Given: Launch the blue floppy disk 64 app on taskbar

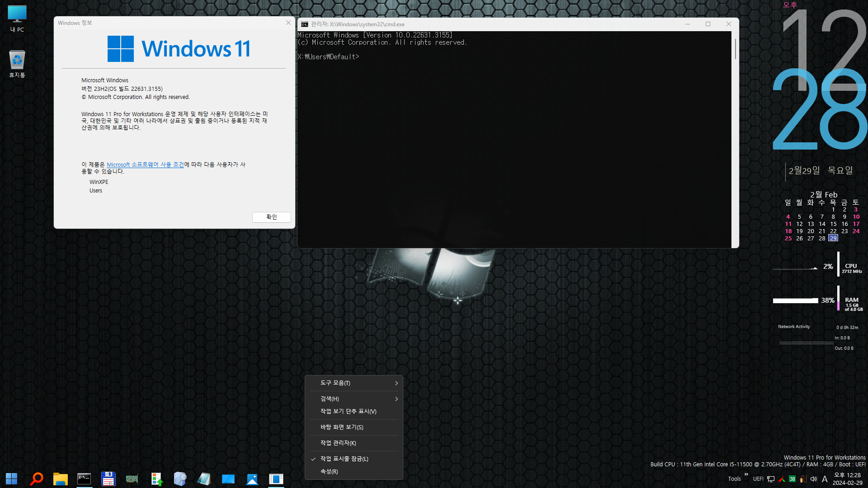Looking at the screenshot, I should pos(108,479).
